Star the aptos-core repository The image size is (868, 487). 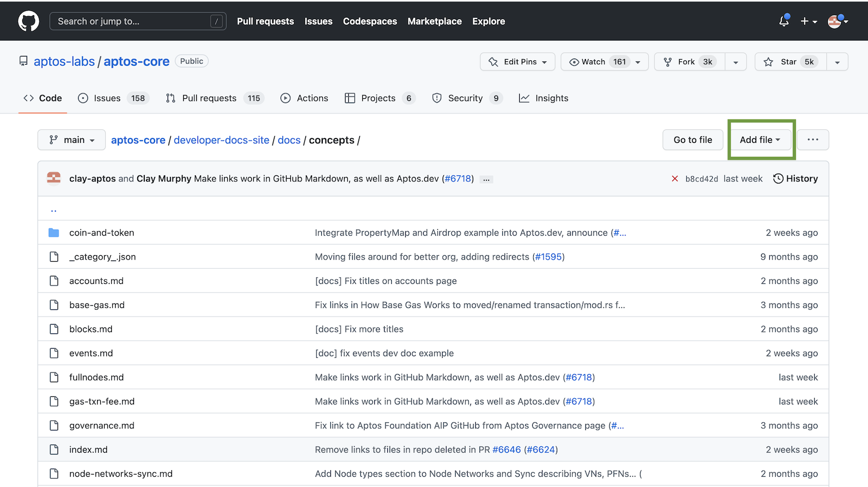(x=790, y=62)
